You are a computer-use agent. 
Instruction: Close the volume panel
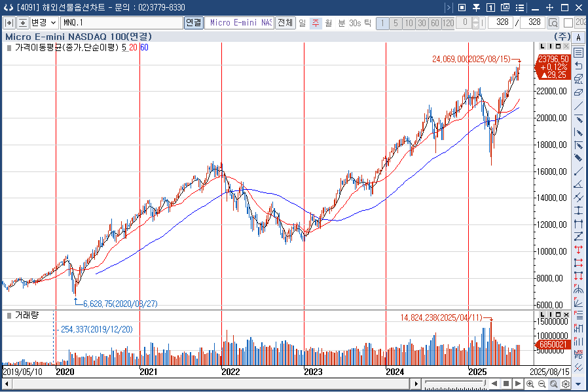[x=566, y=314]
